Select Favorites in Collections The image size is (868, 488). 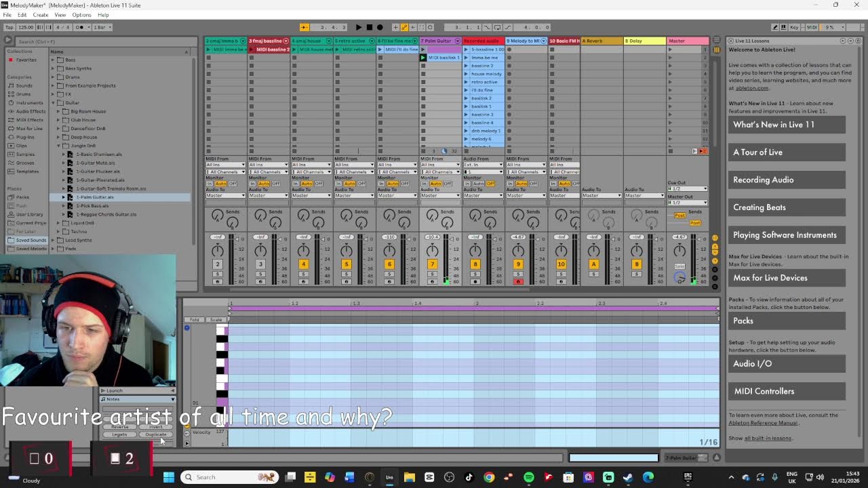[x=26, y=60]
